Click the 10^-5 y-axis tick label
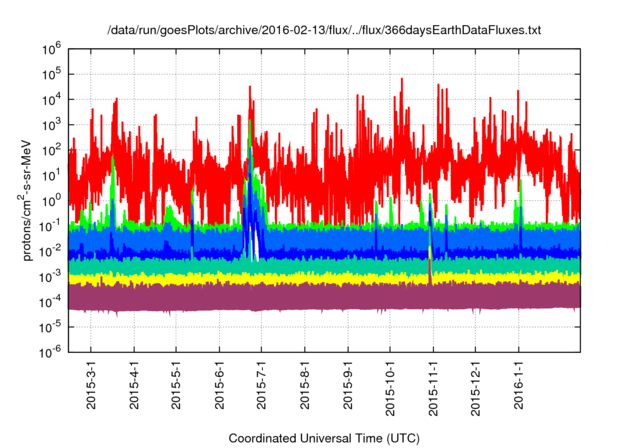This screenshot has width=640, height=448. tap(50, 327)
